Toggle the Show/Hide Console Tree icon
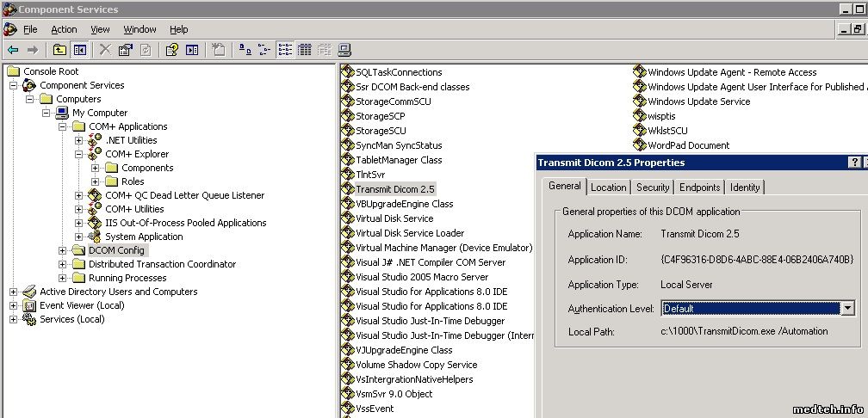This screenshot has height=418, width=868. point(79,50)
